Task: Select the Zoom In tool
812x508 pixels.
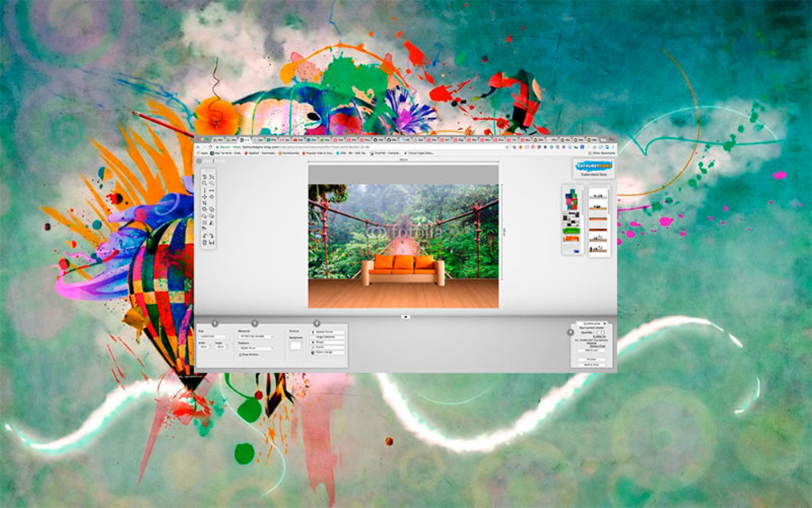Action: click(205, 182)
